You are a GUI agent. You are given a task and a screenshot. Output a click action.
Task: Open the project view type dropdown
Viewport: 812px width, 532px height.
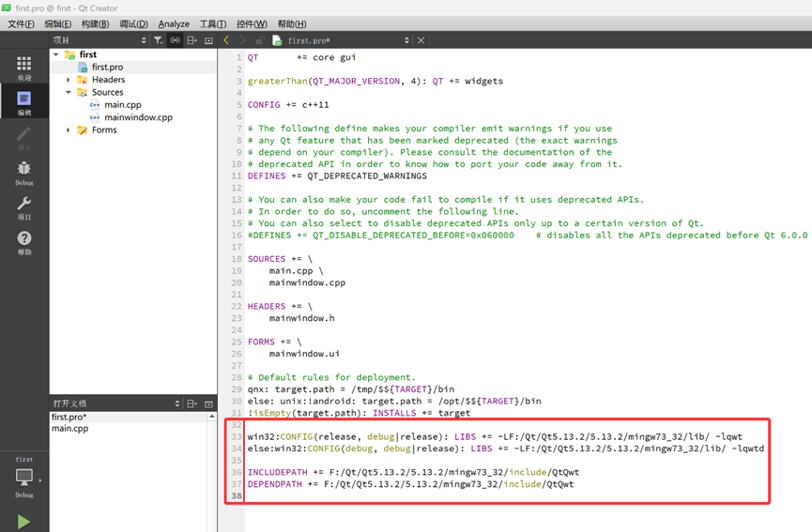coord(144,40)
